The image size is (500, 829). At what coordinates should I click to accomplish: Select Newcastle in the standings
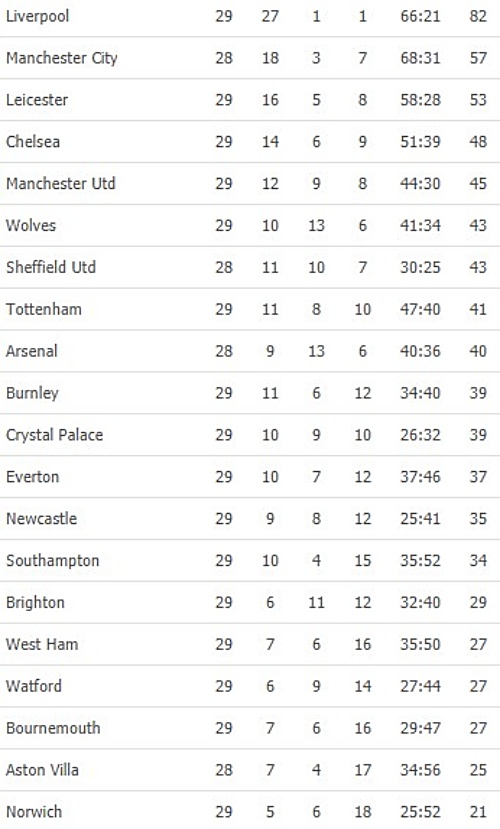coord(41,518)
